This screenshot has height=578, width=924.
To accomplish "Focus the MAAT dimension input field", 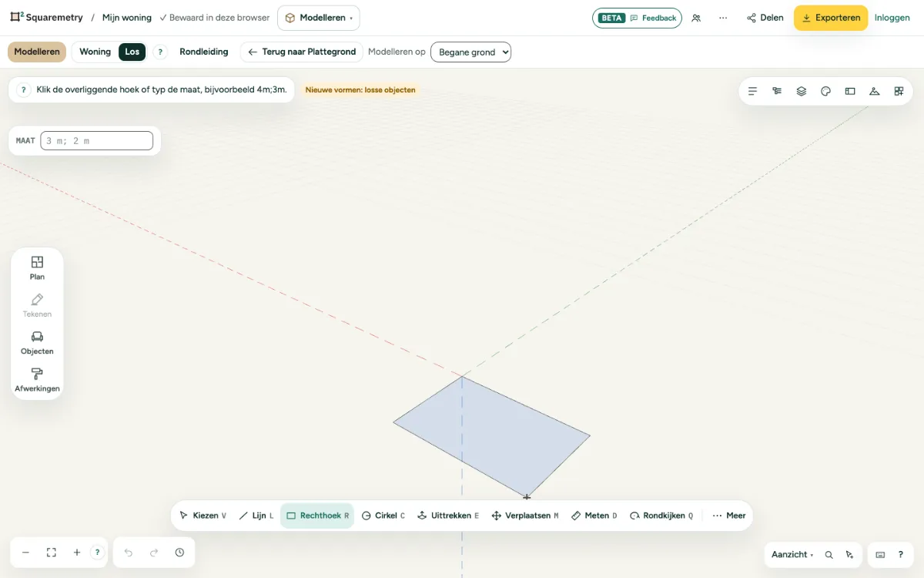I will click(97, 141).
